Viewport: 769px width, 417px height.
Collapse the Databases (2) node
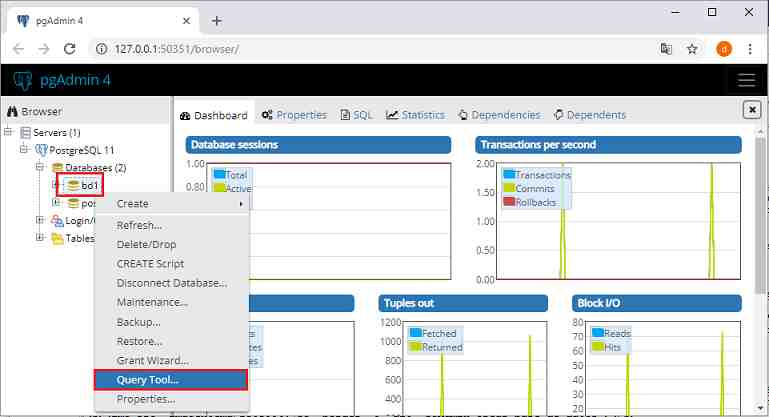(40, 167)
